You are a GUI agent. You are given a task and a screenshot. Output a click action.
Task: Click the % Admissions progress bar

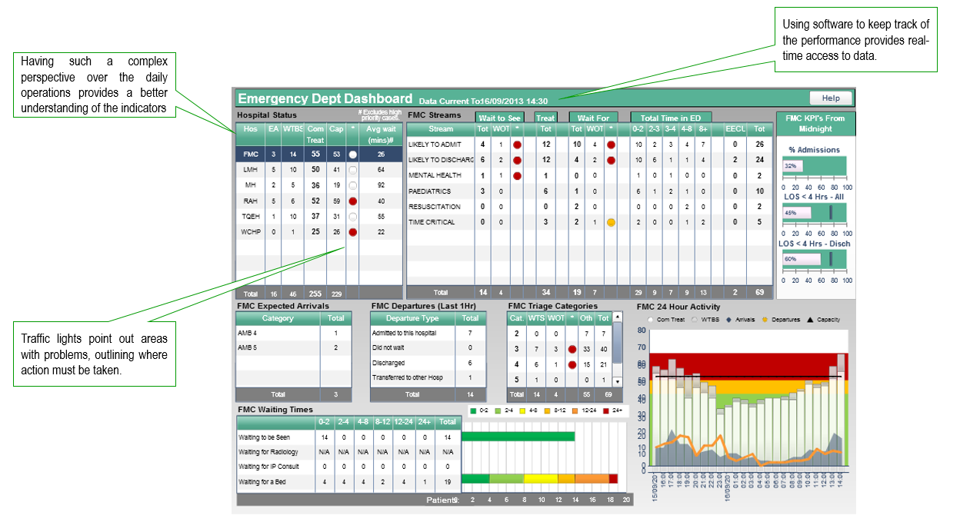coord(814,166)
